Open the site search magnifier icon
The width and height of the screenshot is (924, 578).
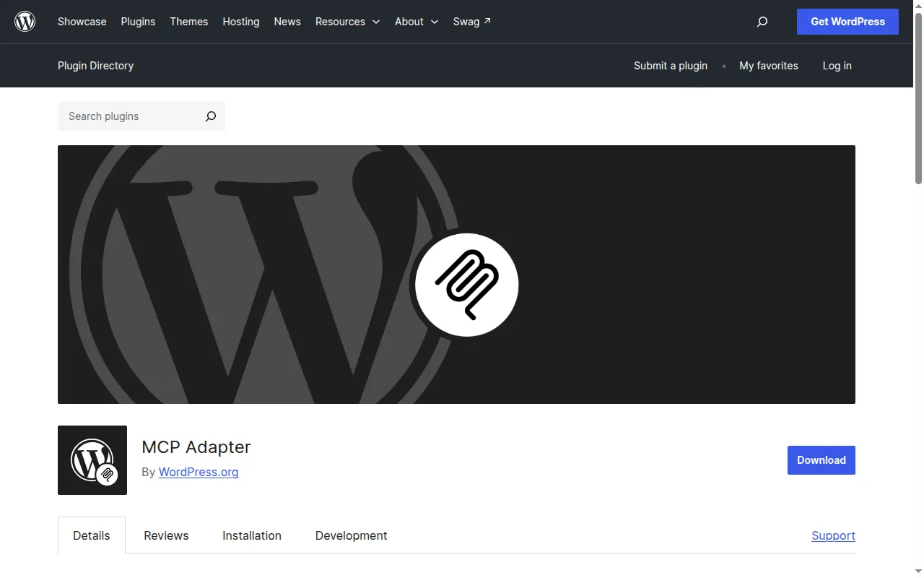pyautogui.click(x=762, y=22)
